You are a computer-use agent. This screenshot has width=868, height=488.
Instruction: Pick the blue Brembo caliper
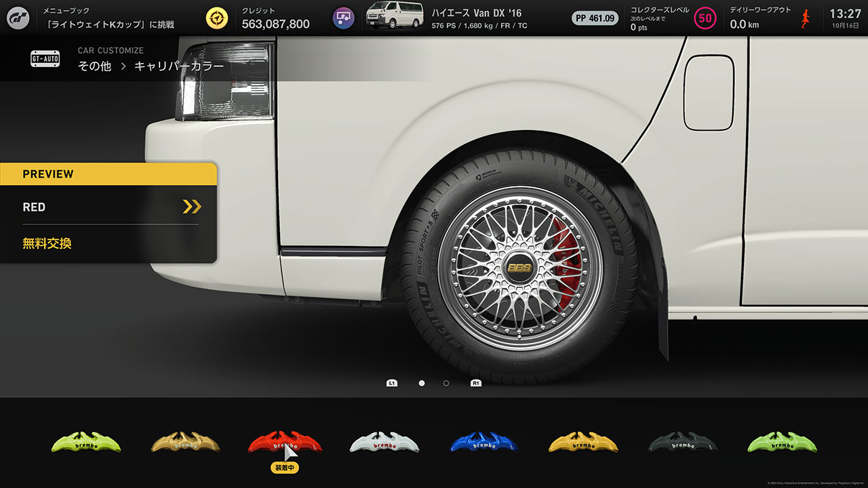pyautogui.click(x=484, y=442)
